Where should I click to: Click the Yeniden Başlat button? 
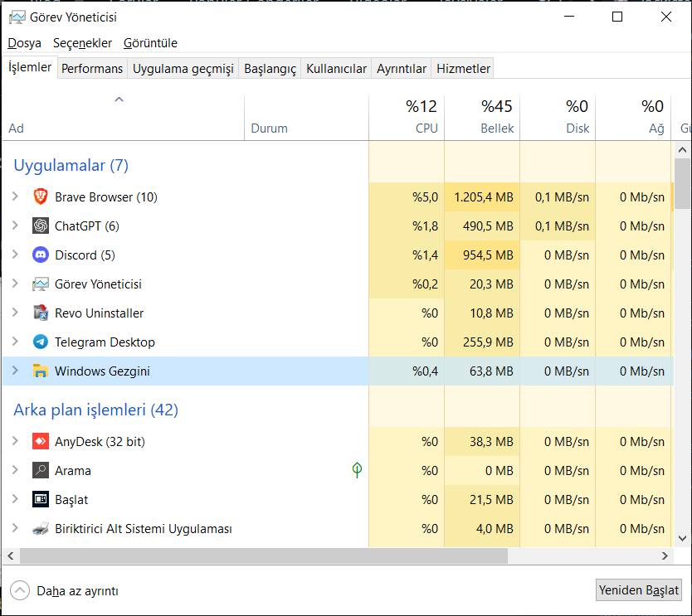(x=638, y=590)
